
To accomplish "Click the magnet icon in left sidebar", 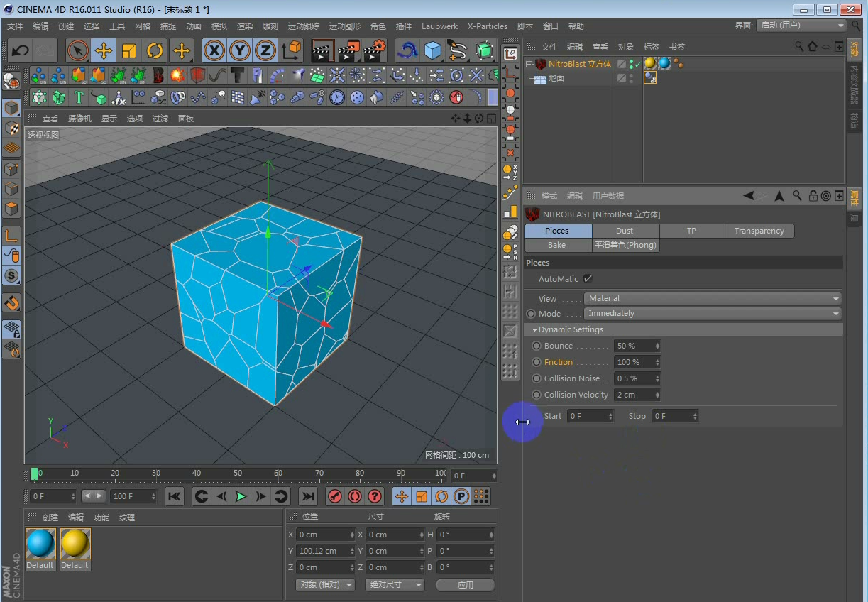I will coord(11,302).
